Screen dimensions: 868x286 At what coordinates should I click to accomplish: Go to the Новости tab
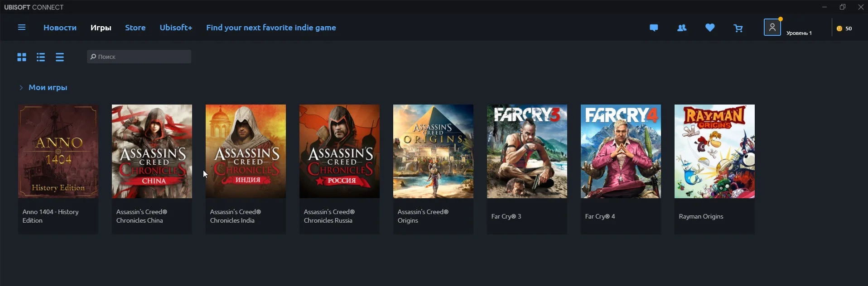click(60, 28)
